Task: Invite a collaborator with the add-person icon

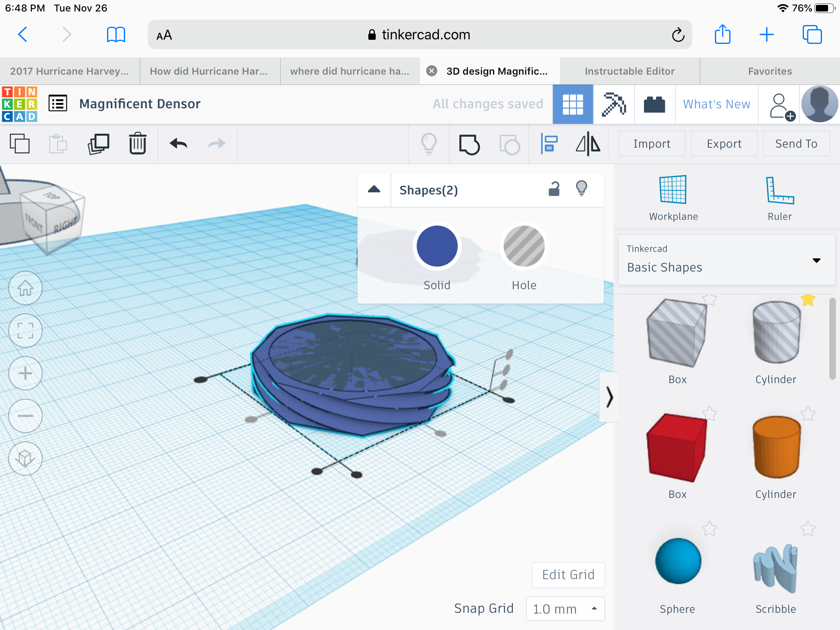Action: tap(782, 107)
